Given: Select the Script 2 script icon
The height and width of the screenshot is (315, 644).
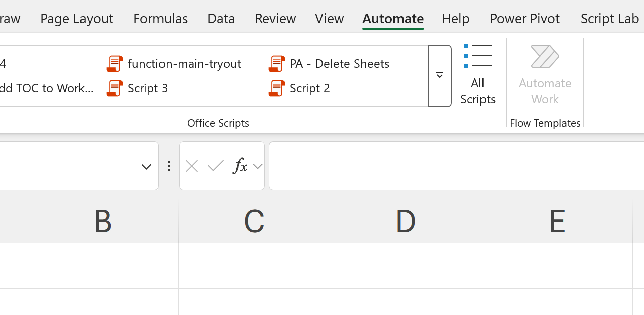Looking at the screenshot, I should click(276, 88).
